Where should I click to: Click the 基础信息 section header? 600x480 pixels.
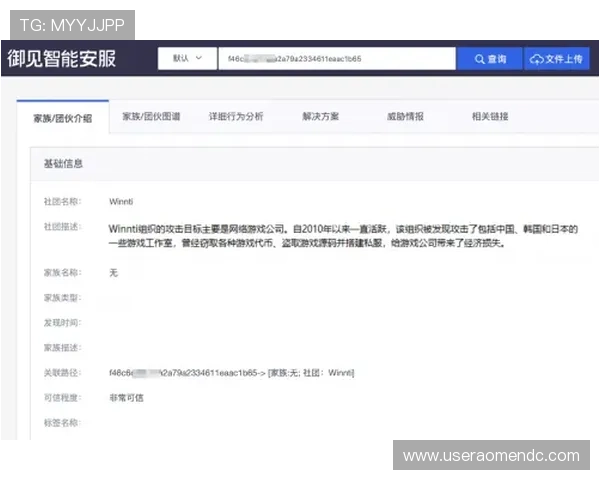[63, 164]
